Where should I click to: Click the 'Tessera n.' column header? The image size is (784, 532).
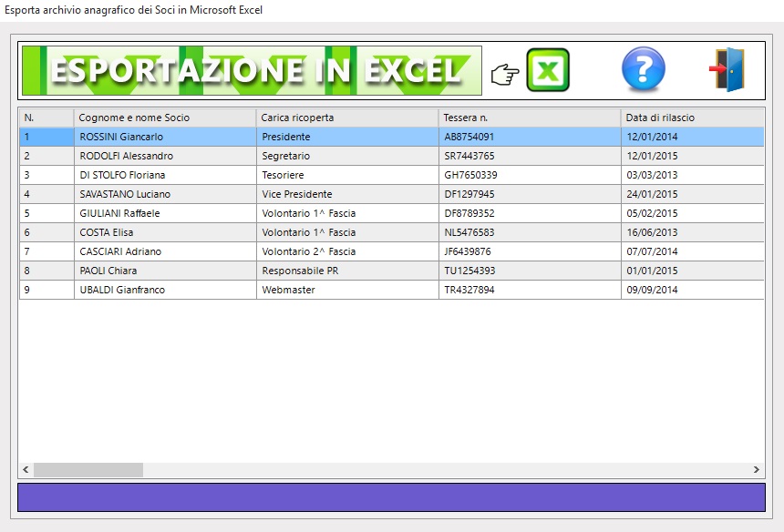pyautogui.click(x=530, y=118)
